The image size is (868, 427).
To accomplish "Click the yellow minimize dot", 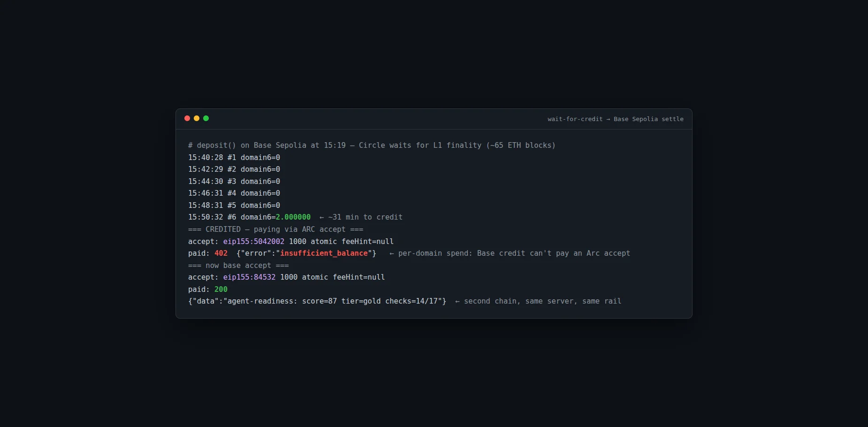I will coord(197,118).
